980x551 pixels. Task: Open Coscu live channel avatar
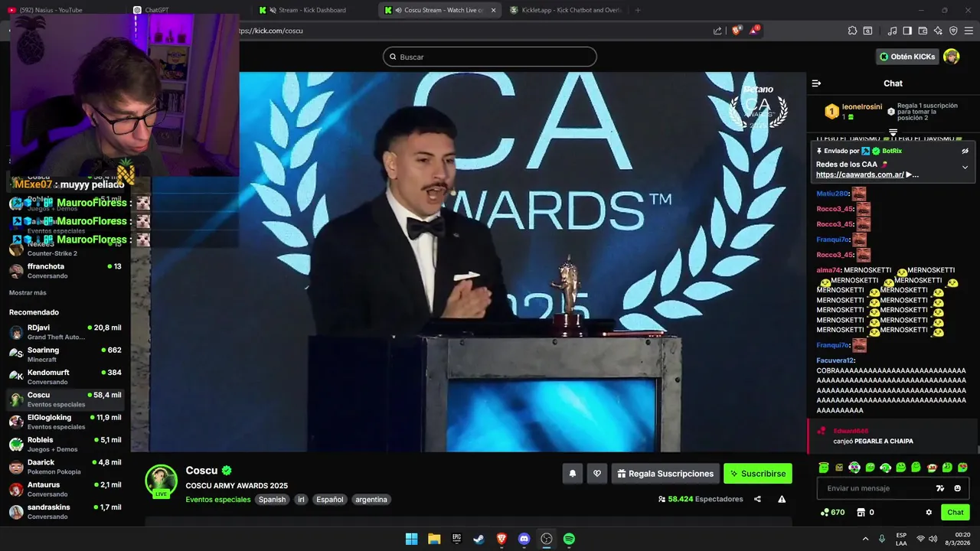tap(161, 481)
